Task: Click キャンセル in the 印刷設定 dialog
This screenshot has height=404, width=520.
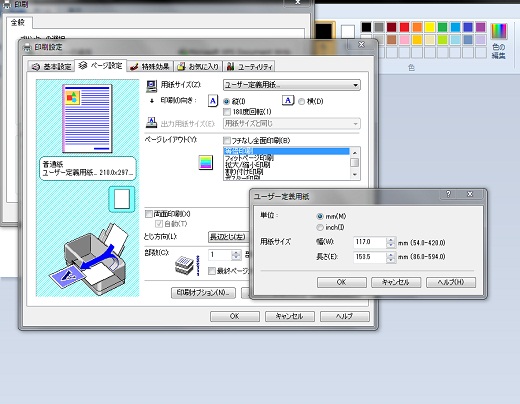Action: 290,316
